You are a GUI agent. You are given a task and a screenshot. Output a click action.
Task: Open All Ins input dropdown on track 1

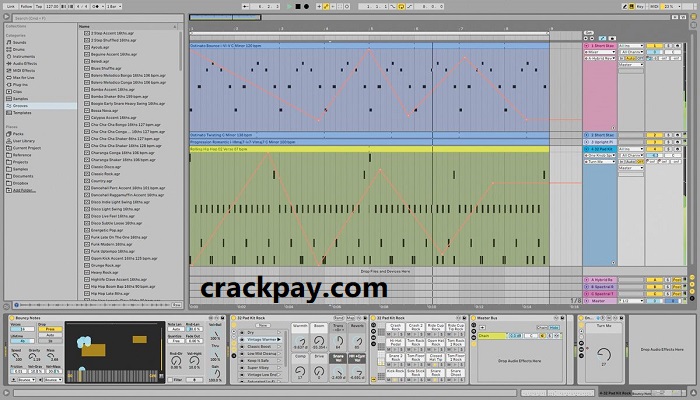pos(631,46)
